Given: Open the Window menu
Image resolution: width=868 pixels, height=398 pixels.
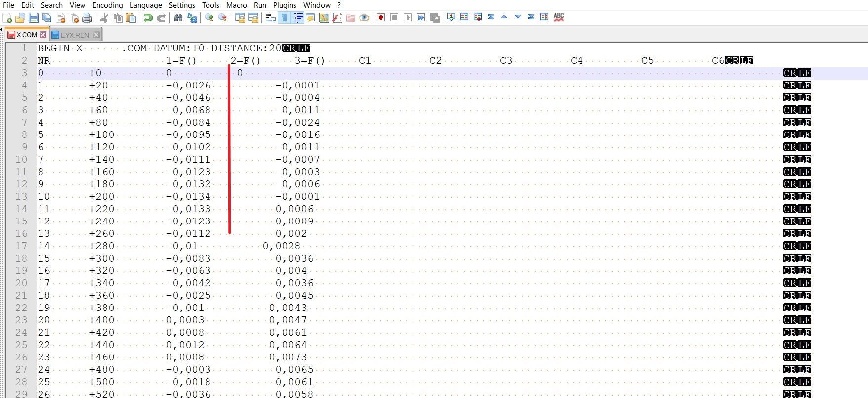Looking at the screenshot, I should pyautogui.click(x=317, y=5).
